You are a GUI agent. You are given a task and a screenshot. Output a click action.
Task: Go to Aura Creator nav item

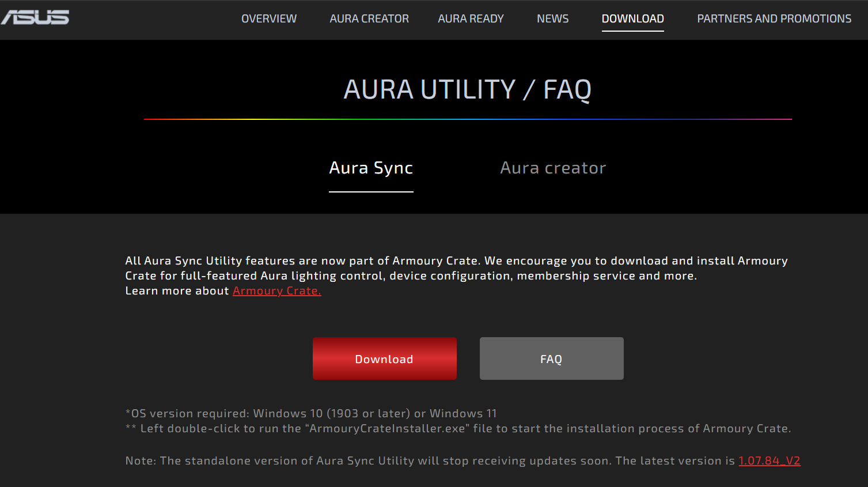(x=369, y=18)
